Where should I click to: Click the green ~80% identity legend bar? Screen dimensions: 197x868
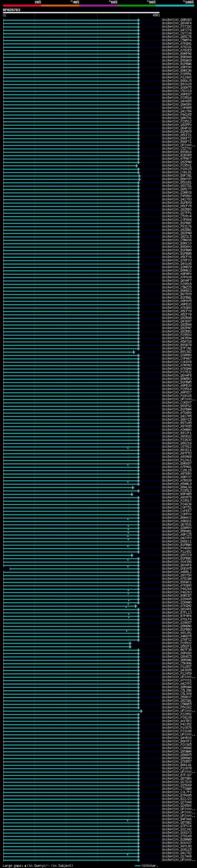click(137, 6)
